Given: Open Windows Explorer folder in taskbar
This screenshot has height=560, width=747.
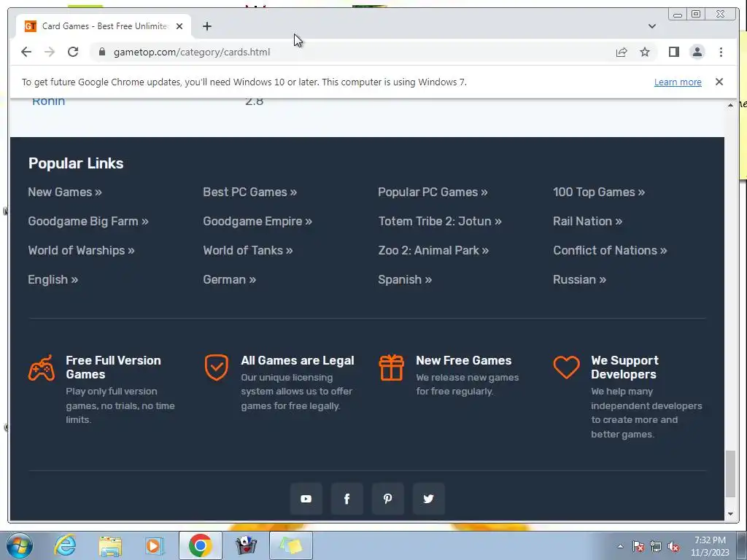Looking at the screenshot, I should 110,545.
